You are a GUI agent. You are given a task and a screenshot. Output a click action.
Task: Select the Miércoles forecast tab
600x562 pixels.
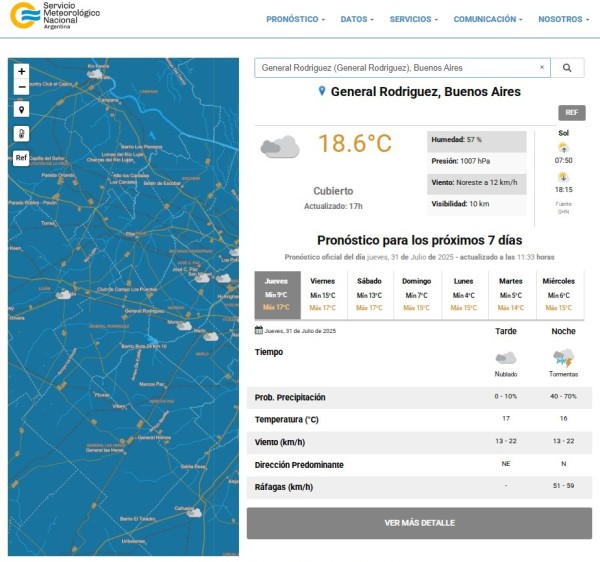click(x=559, y=295)
